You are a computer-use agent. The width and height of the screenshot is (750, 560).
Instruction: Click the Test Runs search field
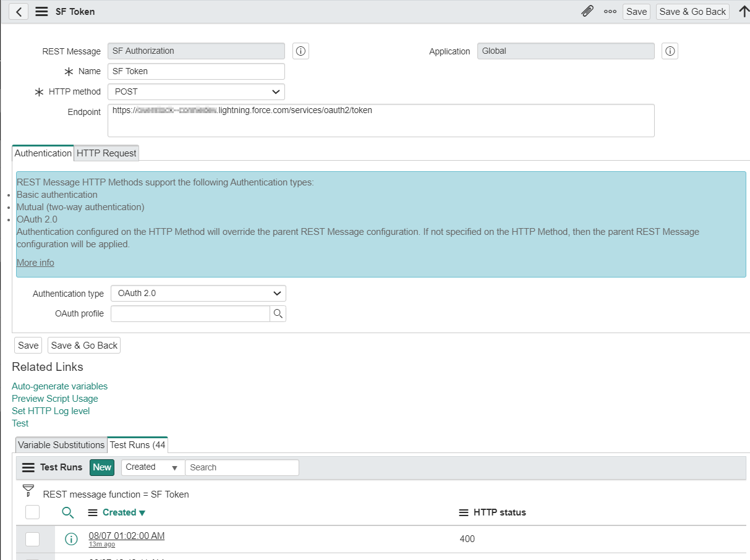pyautogui.click(x=242, y=467)
